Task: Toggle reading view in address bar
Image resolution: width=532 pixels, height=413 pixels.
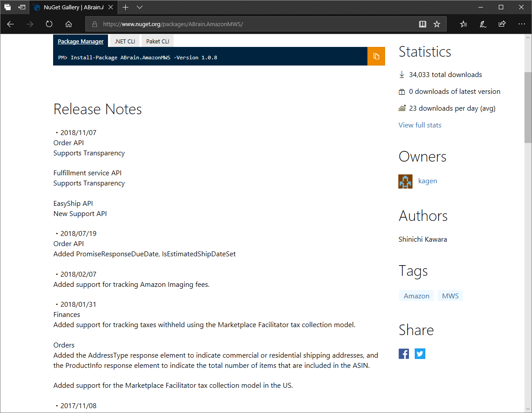Action: 423,24
